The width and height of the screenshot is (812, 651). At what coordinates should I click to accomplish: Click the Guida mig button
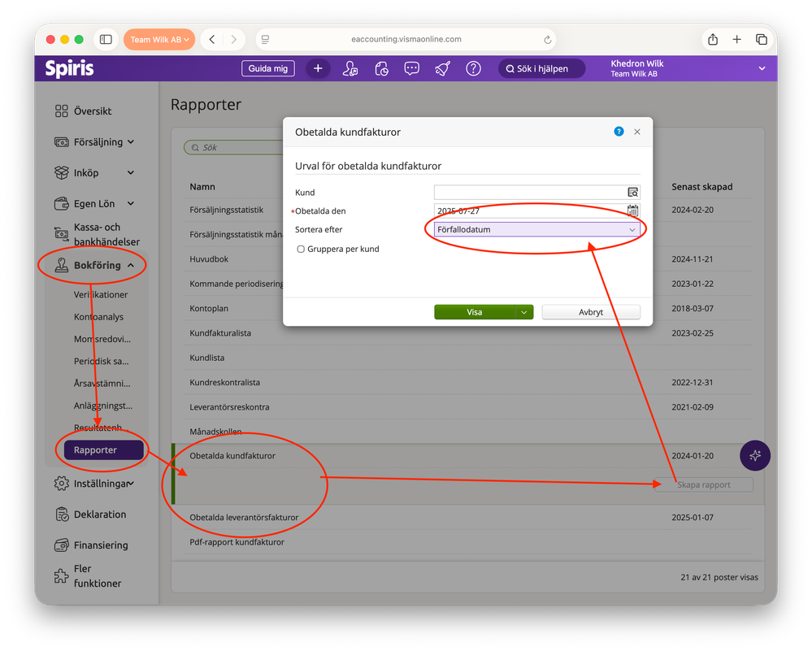[267, 68]
